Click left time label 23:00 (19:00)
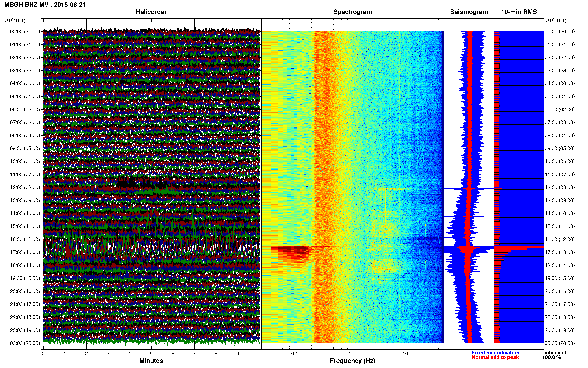The width and height of the screenshot is (588, 368). pos(25,330)
